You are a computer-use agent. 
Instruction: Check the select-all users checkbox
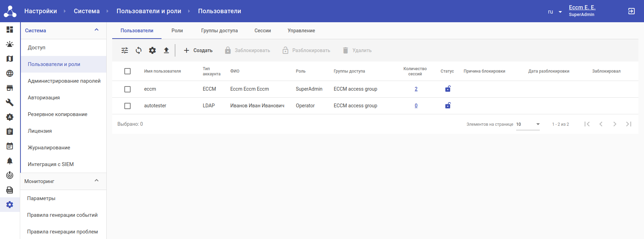coord(127,71)
